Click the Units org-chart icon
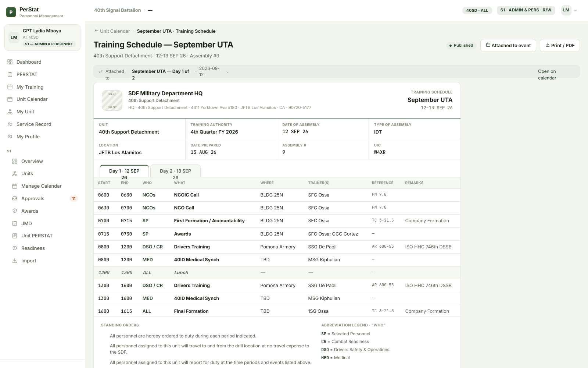The width and height of the screenshot is (588, 368). pos(15,173)
